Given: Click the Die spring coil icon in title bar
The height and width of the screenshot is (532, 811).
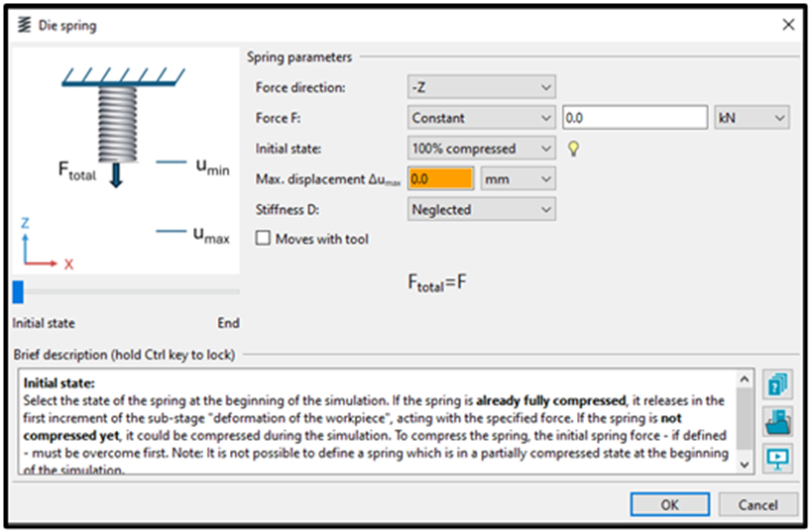Looking at the screenshot, I should click(x=25, y=25).
